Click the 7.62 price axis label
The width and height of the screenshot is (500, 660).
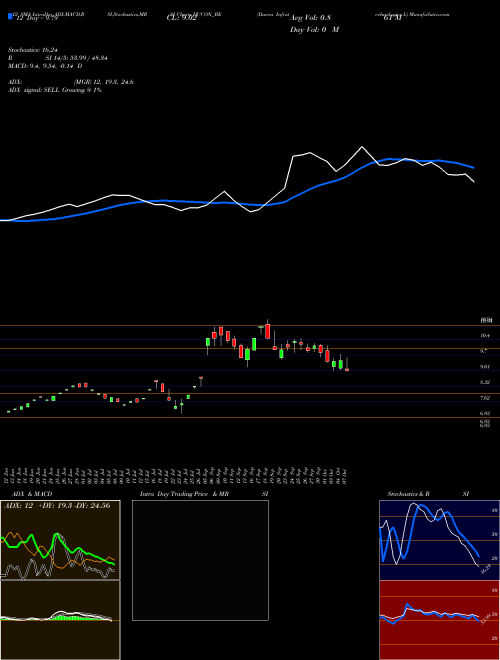[x=485, y=397]
